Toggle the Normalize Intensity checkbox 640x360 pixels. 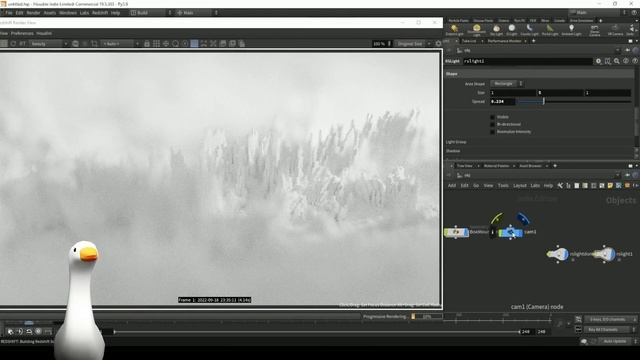tap(492, 132)
